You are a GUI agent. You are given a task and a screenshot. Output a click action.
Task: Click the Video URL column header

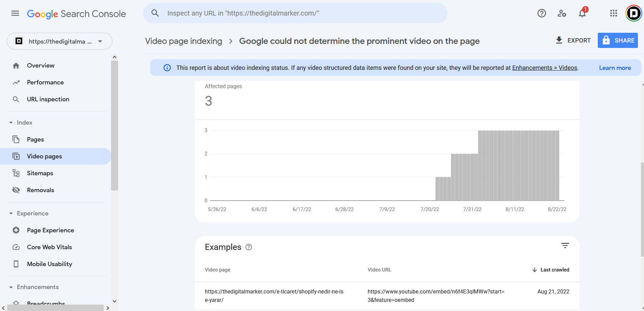[x=379, y=270]
